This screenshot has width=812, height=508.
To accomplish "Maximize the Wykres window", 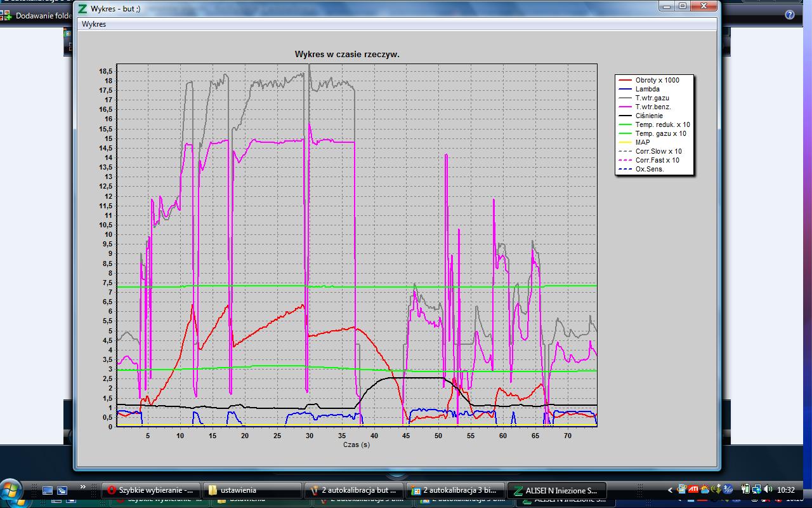I will [683, 5].
